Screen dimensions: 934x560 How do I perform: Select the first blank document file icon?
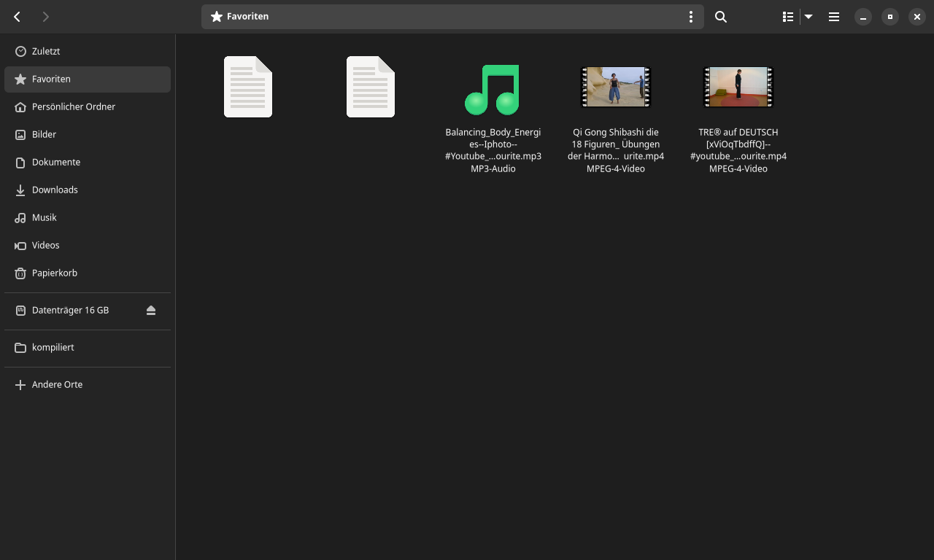click(x=248, y=87)
